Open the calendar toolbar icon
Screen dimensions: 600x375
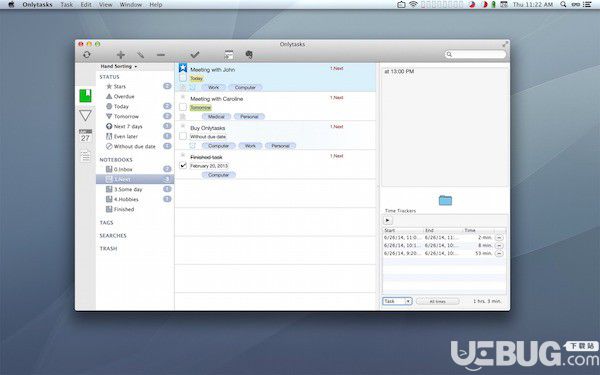point(229,55)
